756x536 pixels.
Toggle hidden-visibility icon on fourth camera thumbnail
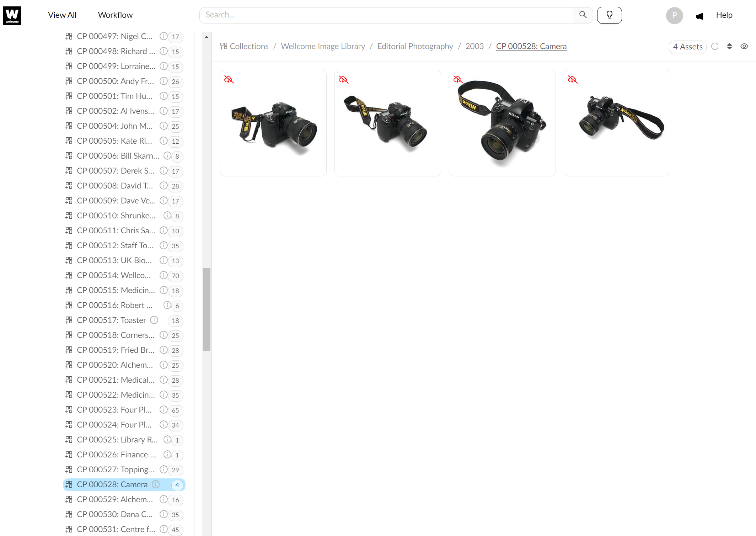[x=573, y=80]
